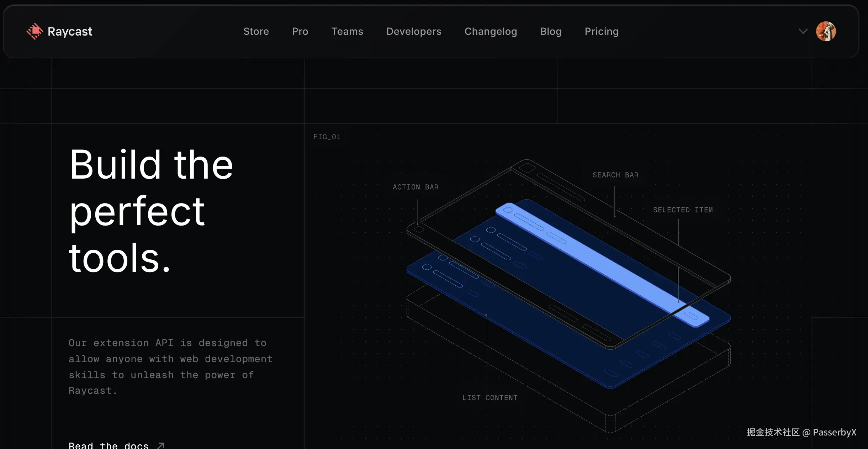The image size is (868, 449).
Task: Open the user avatar profile picture
Action: click(x=825, y=31)
